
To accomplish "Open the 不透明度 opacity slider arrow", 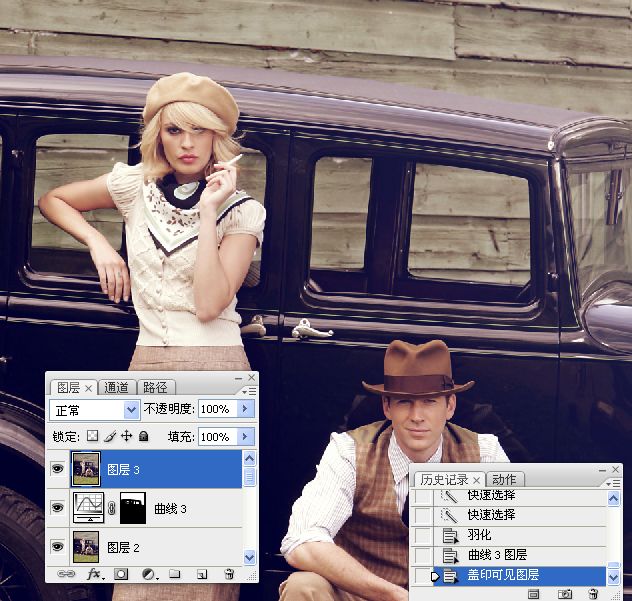I will [x=245, y=409].
